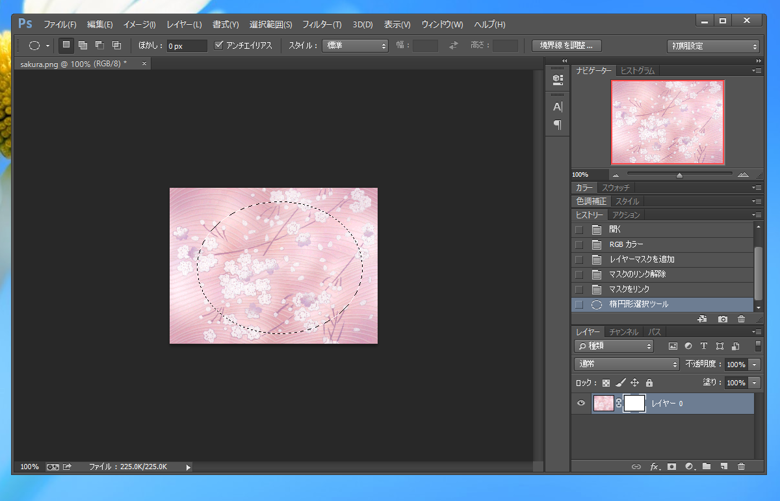The width and height of the screenshot is (780, 501).
Task: Open the Character panel icon
Action: 558,106
